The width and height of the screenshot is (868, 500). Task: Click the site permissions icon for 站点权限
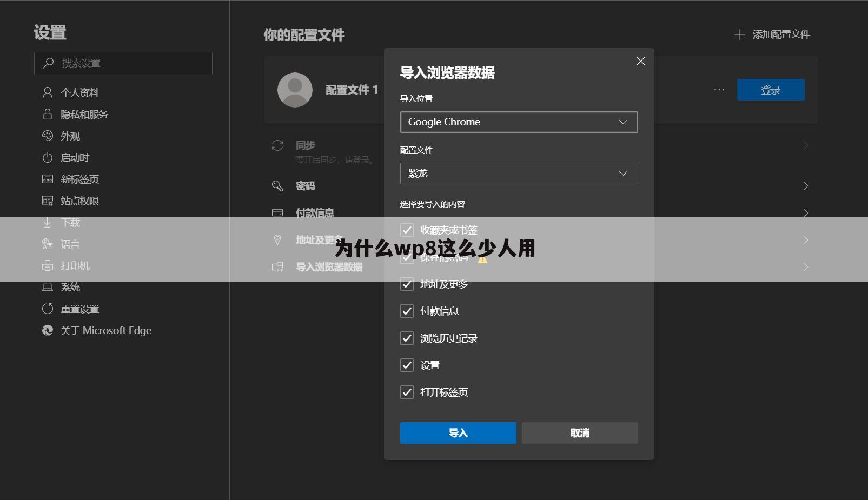tap(48, 201)
